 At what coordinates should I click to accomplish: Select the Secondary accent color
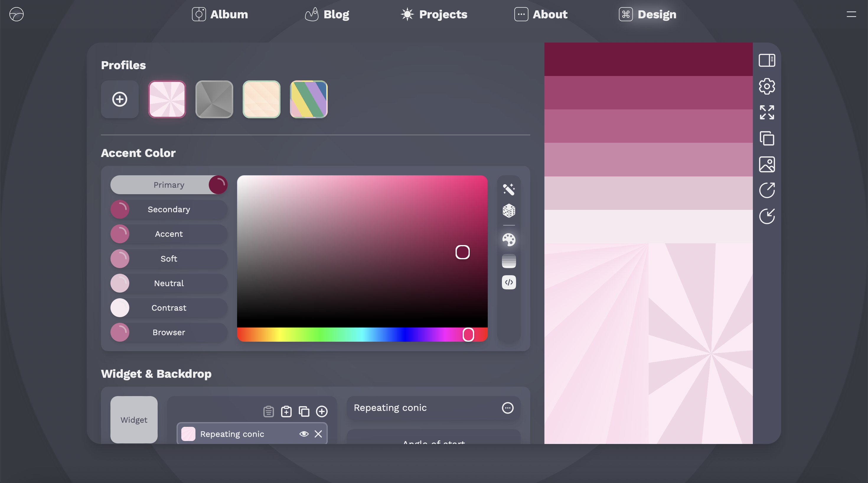click(169, 209)
